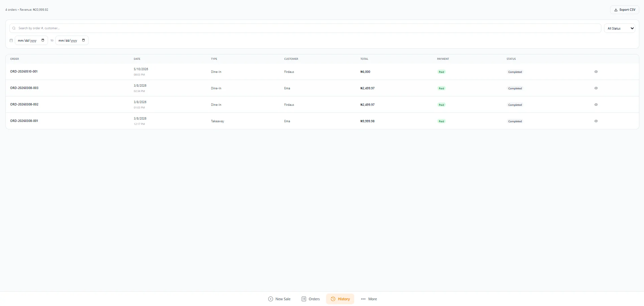
Task: View details of order ORD-20260308-003
Action: coord(596,88)
